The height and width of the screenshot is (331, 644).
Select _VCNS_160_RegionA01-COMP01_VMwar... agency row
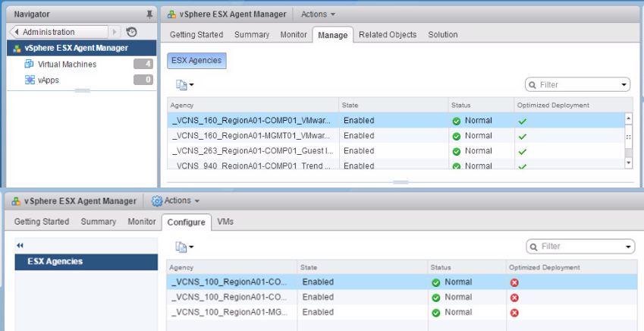pos(396,121)
